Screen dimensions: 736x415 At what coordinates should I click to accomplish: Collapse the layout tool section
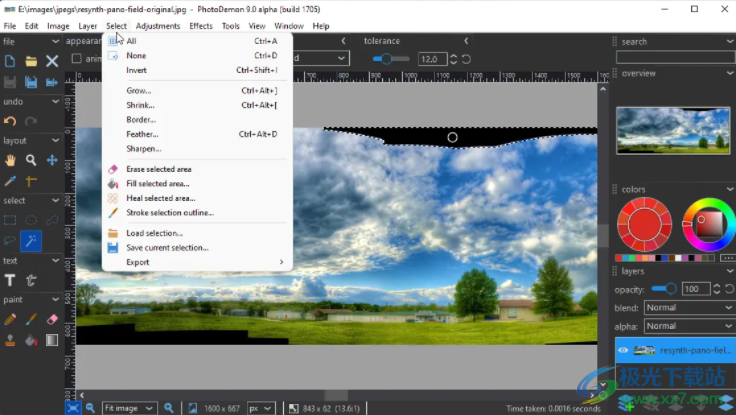[55, 140]
